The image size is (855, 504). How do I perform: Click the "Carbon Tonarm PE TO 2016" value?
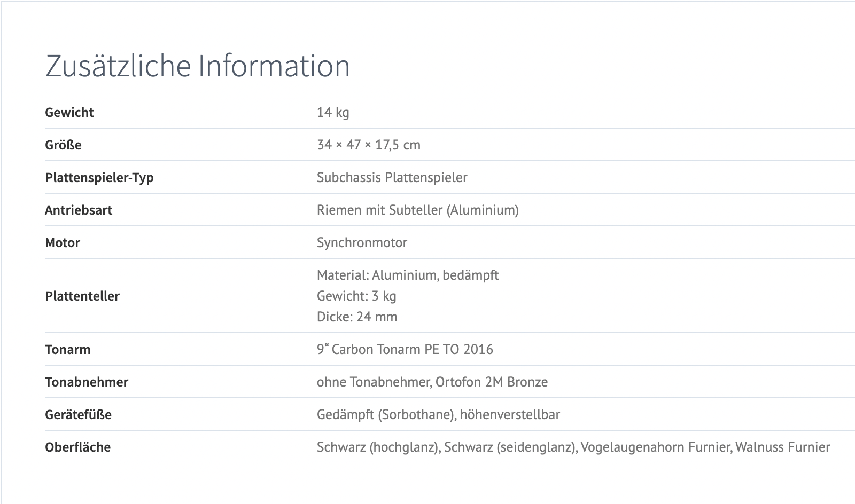coord(412,350)
